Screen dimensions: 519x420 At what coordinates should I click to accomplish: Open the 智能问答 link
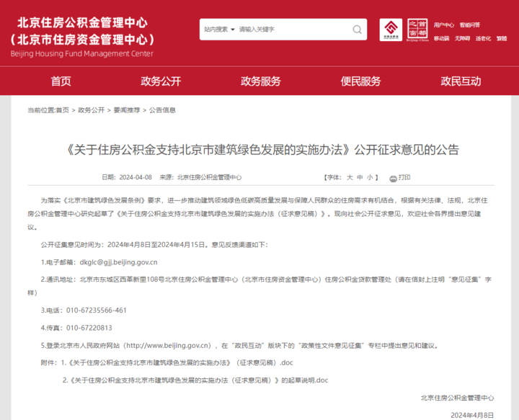470,24
